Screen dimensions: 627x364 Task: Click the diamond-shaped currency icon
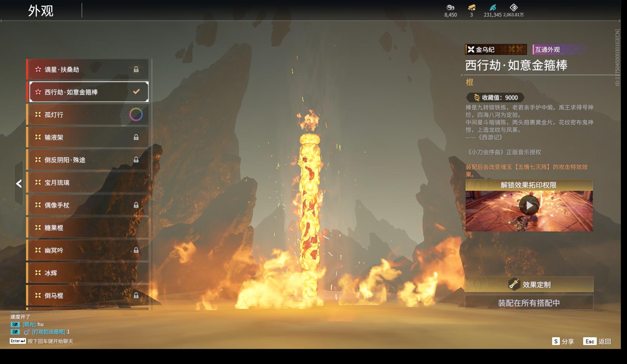(x=513, y=7)
